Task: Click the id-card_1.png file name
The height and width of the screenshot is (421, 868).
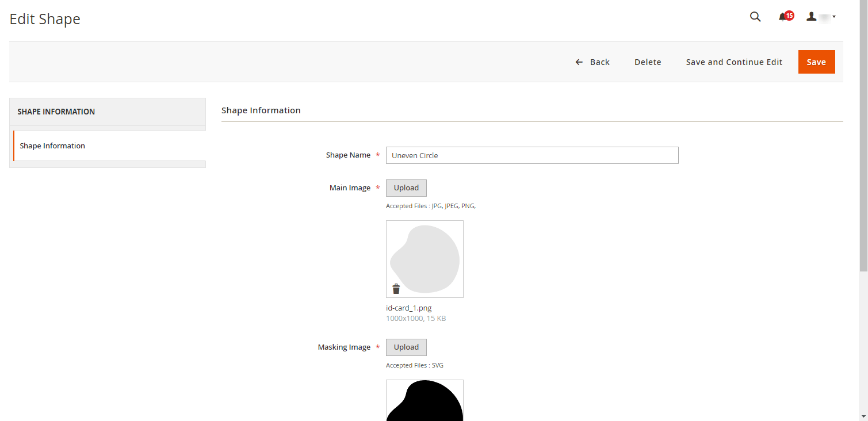Action: pos(408,308)
